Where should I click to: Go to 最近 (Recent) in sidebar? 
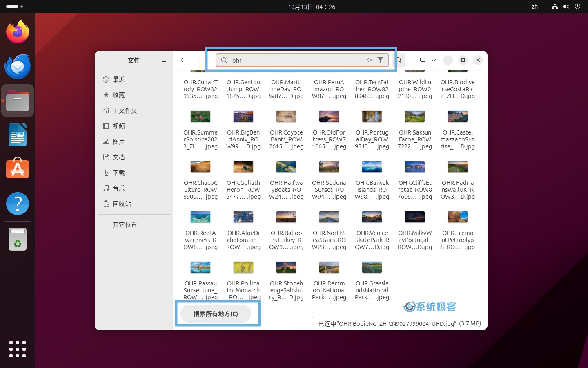[134, 79]
